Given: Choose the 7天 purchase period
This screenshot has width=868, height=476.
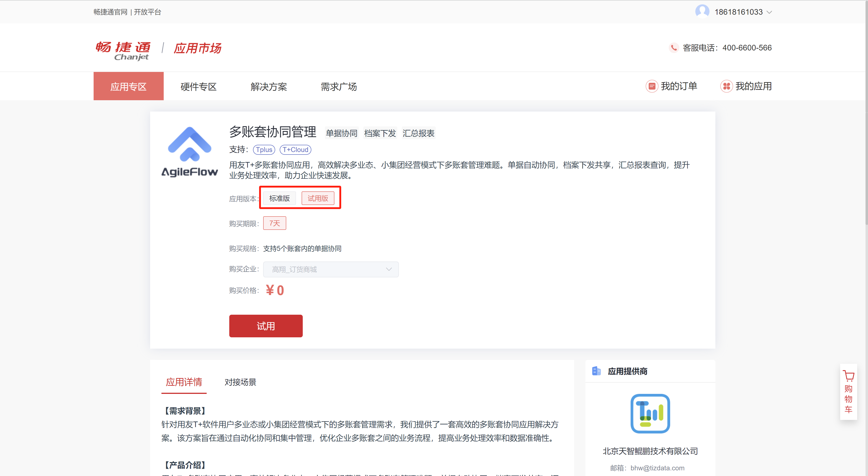Looking at the screenshot, I should pyautogui.click(x=275, y=223).
